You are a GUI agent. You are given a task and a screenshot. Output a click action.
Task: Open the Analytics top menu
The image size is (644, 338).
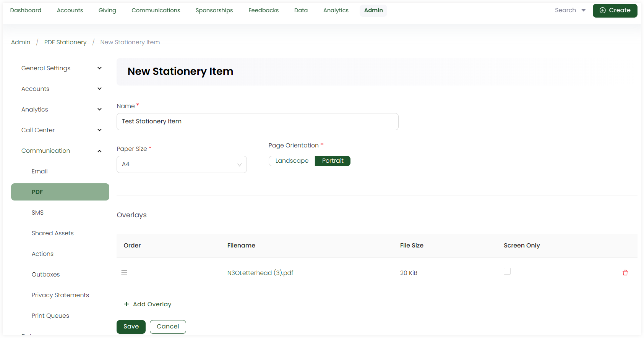point(336,10)
